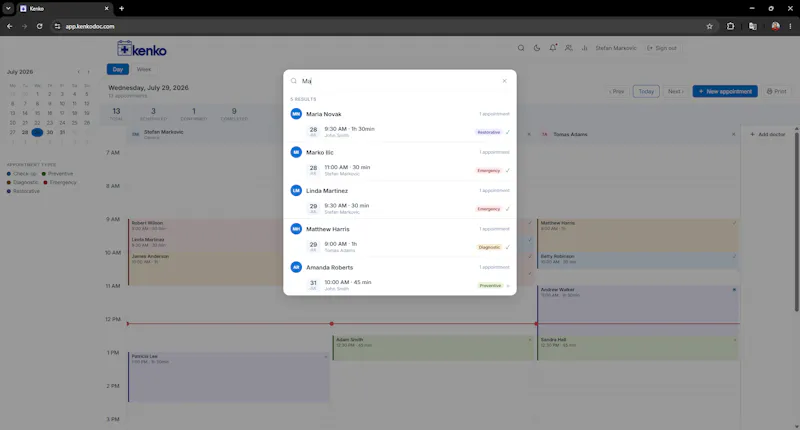Screen dimensions: 800x430
Task: Open Maria Novak's patient result
Action: [x=400, y=114]
